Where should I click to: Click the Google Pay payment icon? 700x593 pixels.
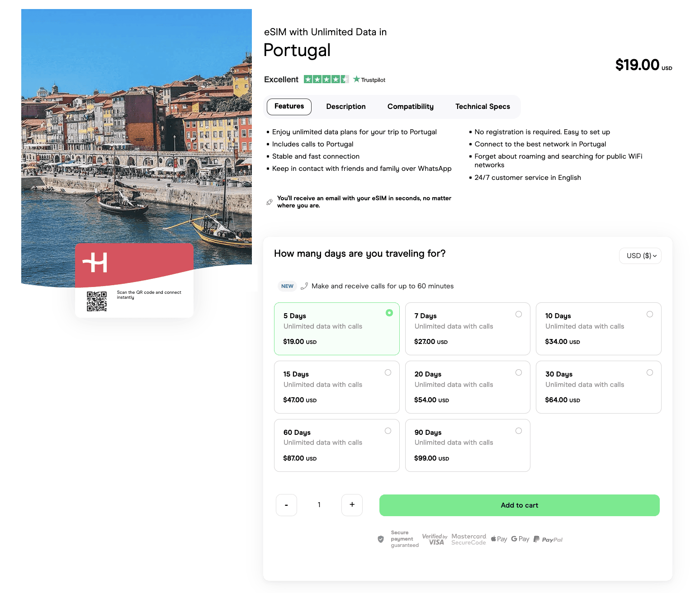pos(520,539)
